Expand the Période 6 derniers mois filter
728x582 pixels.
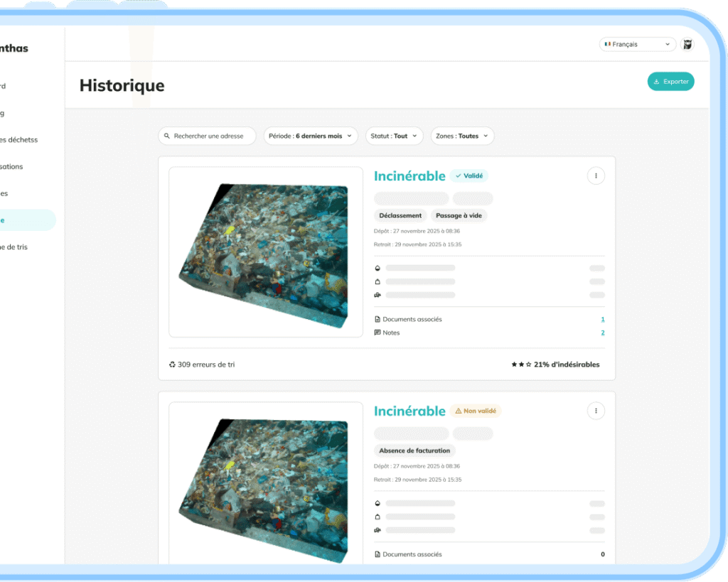[x=311, y=136]
